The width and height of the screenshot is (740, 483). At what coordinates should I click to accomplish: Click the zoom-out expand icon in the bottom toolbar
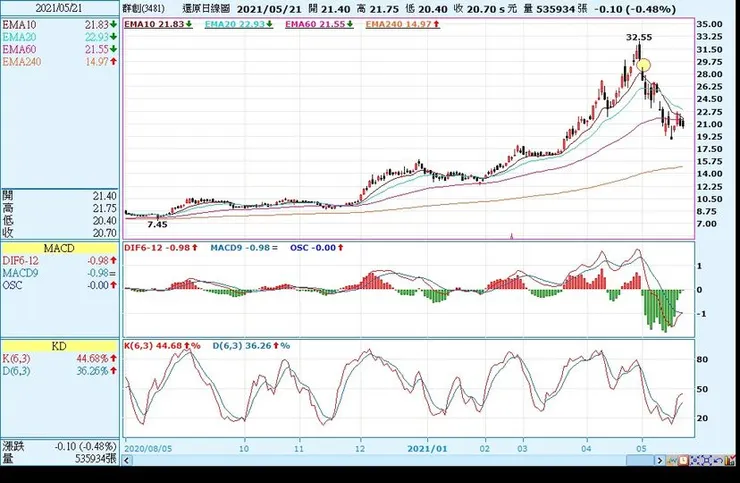pos(706,460)
